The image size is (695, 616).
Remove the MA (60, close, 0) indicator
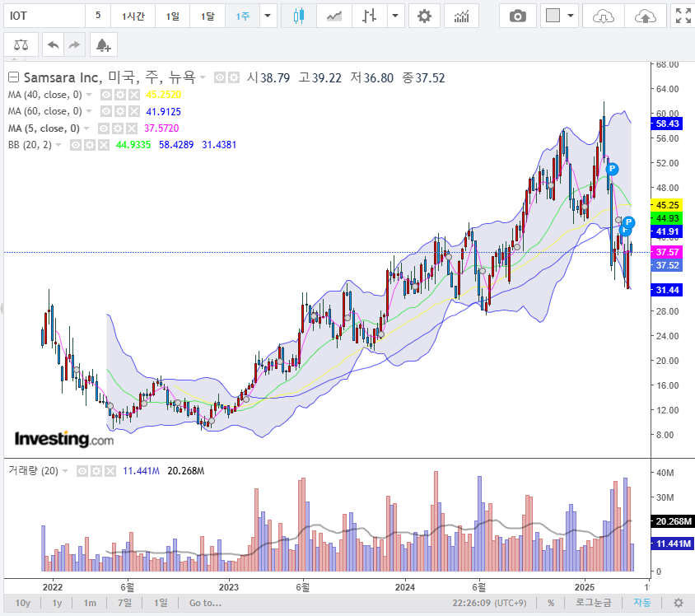click(x=134, y=111)
